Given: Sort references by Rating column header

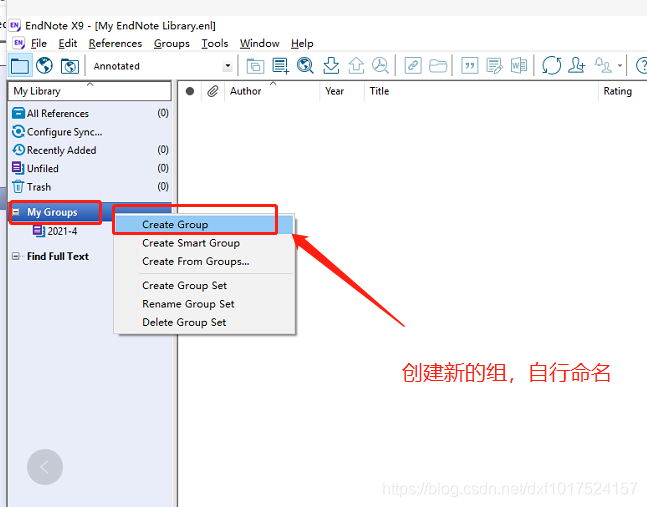Looking at the screenshot, I should (x=622, y=91).
